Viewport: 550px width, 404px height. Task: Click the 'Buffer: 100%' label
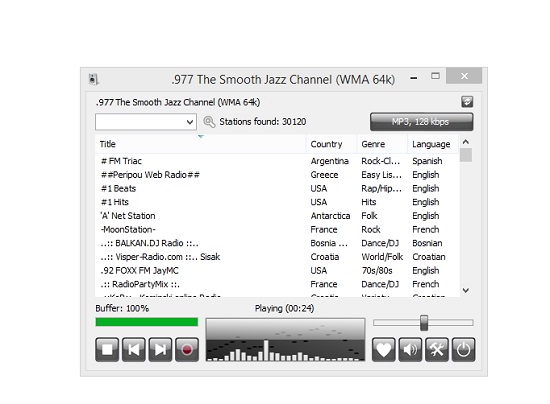[x=122, y=308]
